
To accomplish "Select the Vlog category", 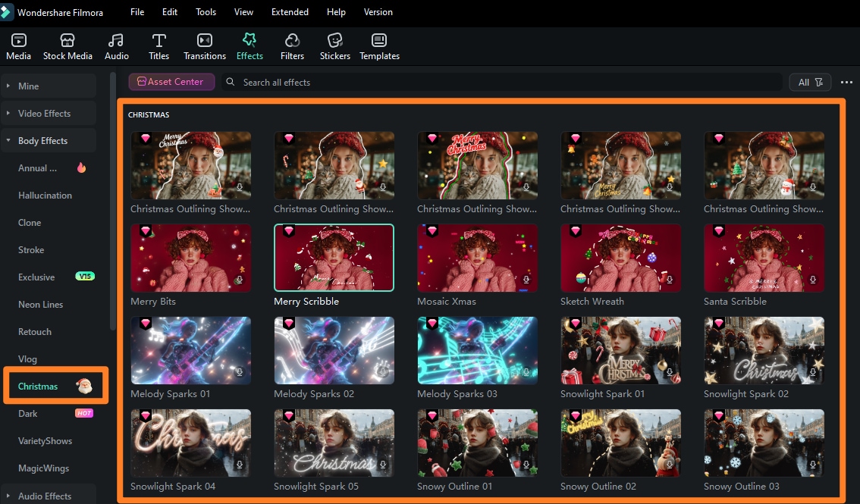I will [27, 359].
